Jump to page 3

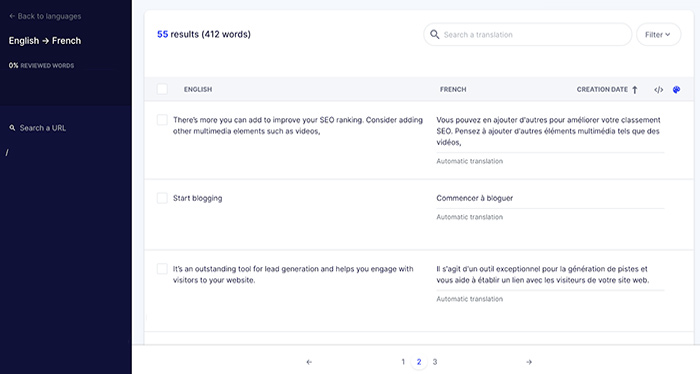point(435,362)
